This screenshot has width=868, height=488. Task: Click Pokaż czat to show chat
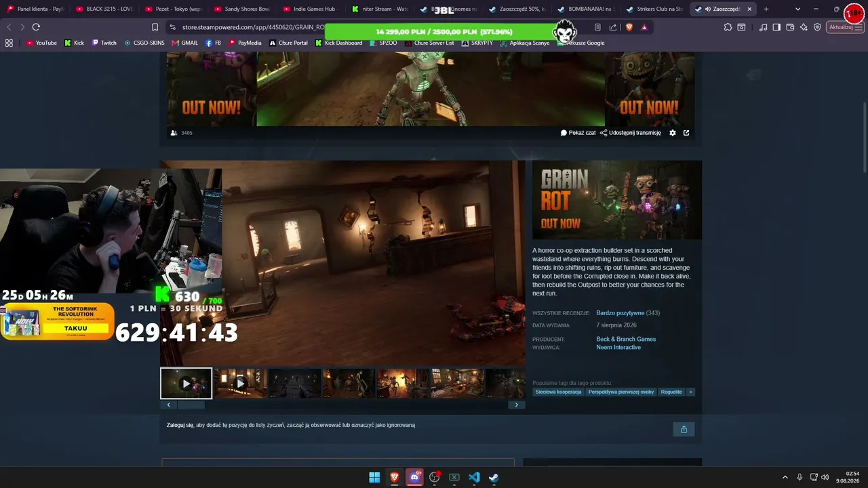point(578,133)
